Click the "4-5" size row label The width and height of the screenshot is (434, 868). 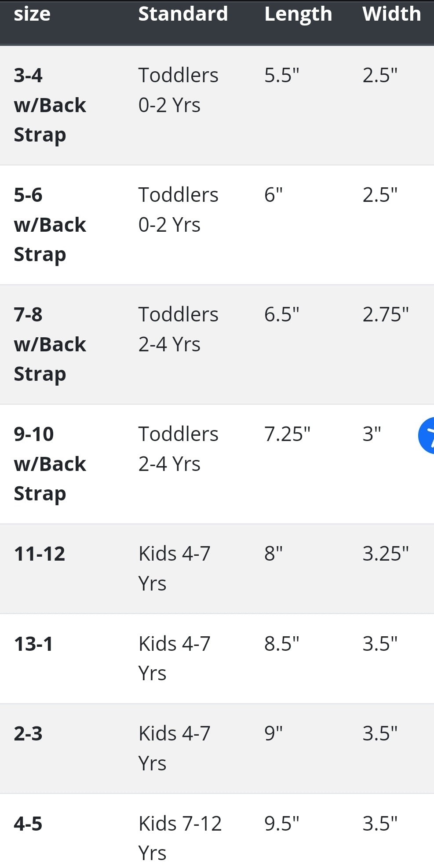tap(28, 824)
